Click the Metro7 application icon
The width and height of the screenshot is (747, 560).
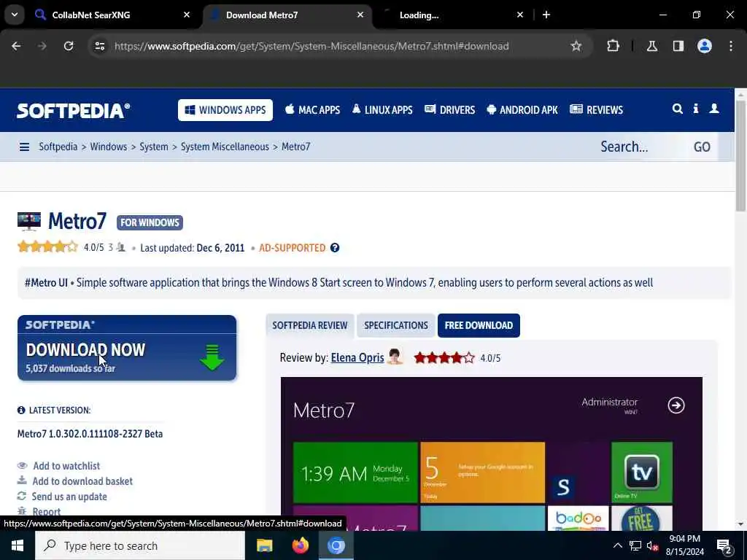click(29, 222)
